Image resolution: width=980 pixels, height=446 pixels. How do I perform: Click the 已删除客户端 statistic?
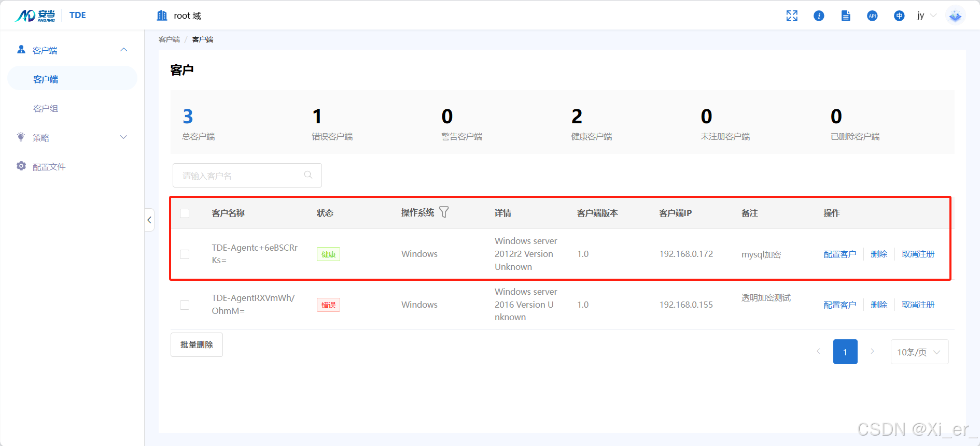click(855, 124)
